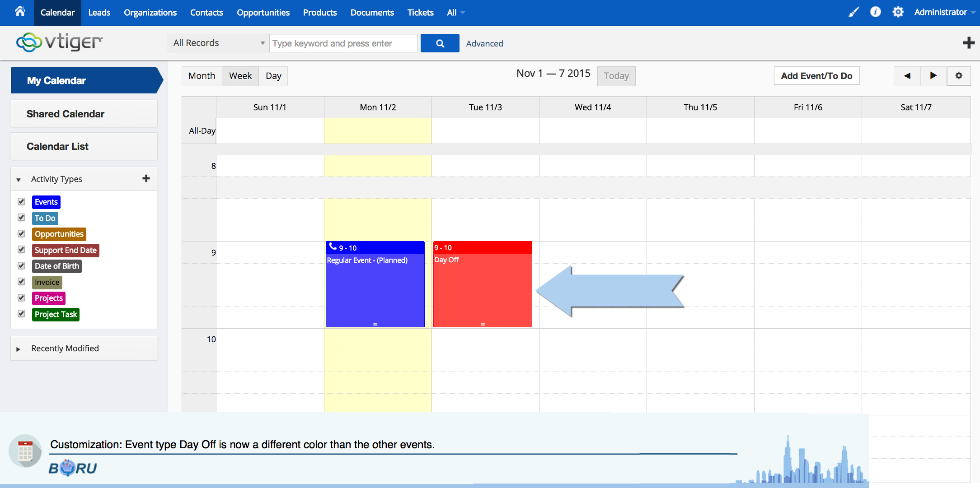Open the All Records dropdown
980x488 pixels.
218,43
